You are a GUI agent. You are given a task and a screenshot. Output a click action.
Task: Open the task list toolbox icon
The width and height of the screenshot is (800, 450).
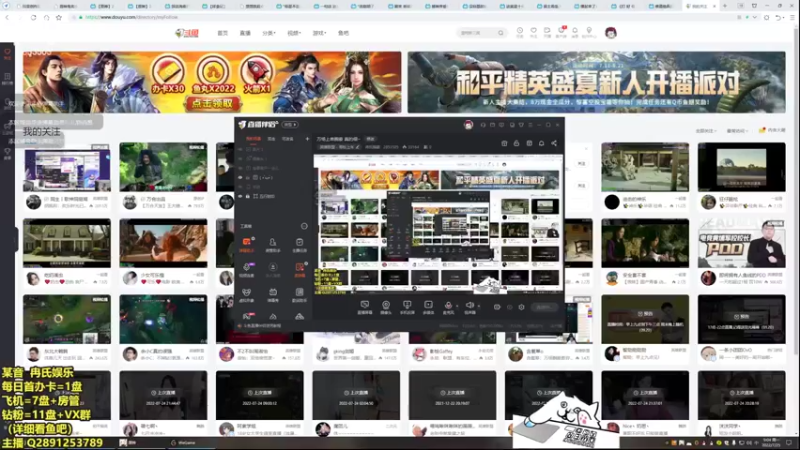point(299,243)
